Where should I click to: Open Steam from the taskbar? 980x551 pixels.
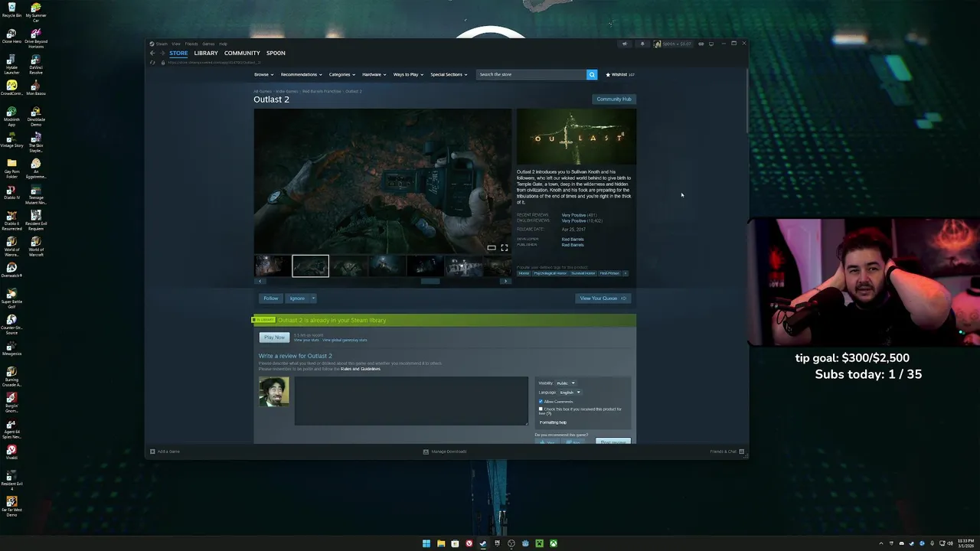point(483,543)
